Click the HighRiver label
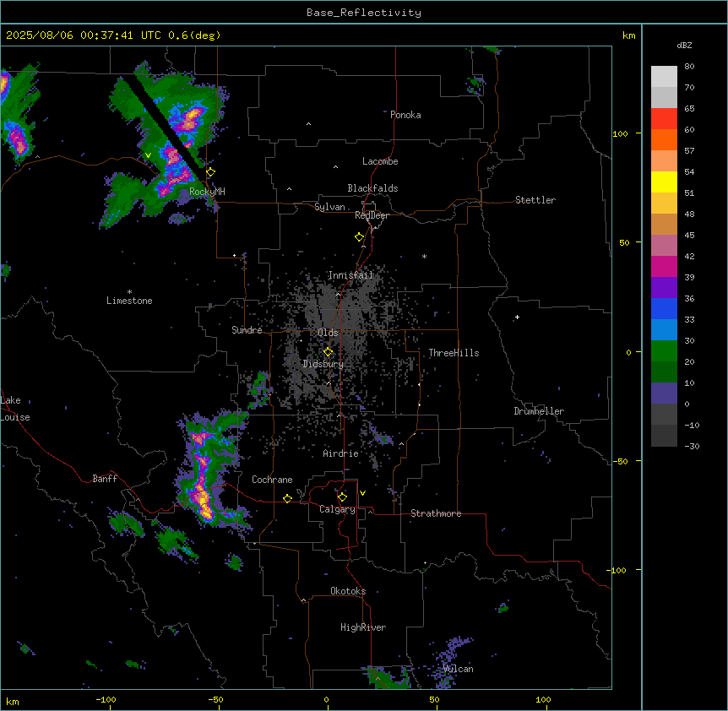 (x=363, y=627)
